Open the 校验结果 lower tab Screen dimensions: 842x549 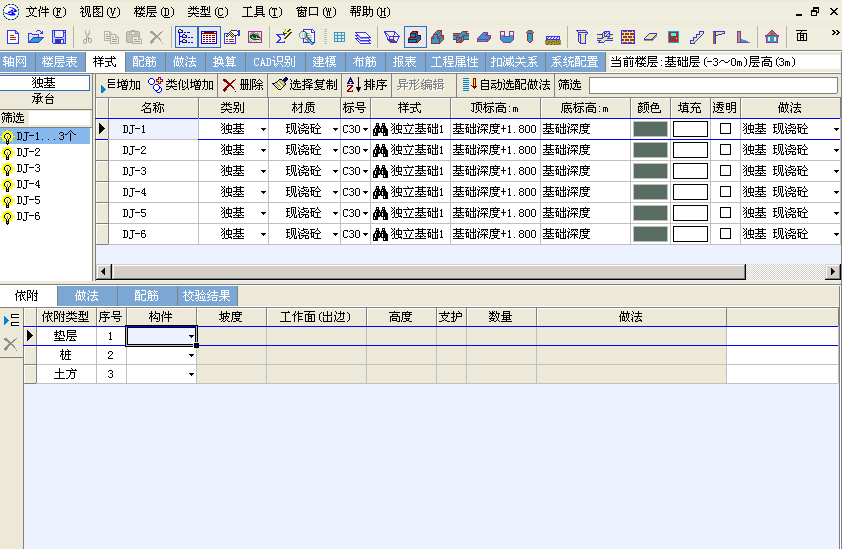click(207, 295)
